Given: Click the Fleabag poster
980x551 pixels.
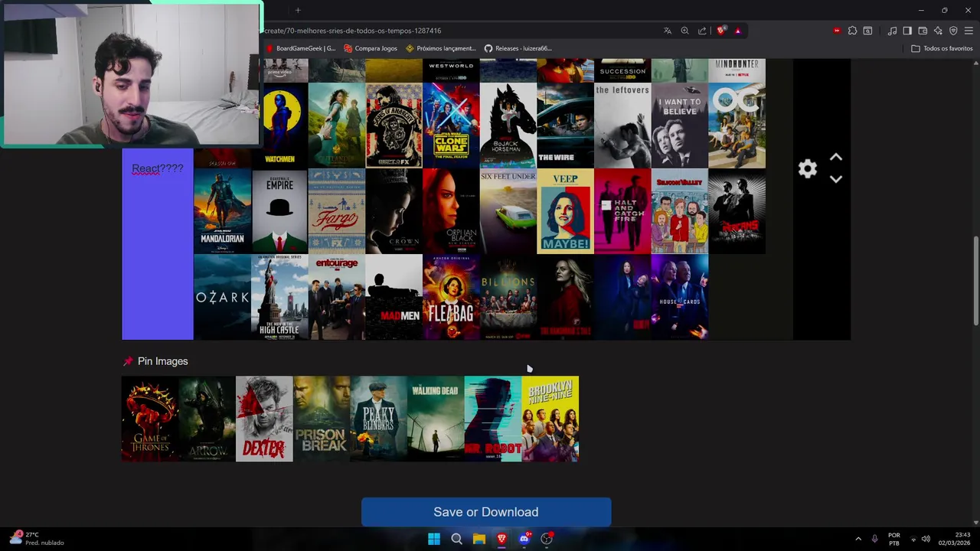Looking at the screenshot, I should click(x=451, y=297).
